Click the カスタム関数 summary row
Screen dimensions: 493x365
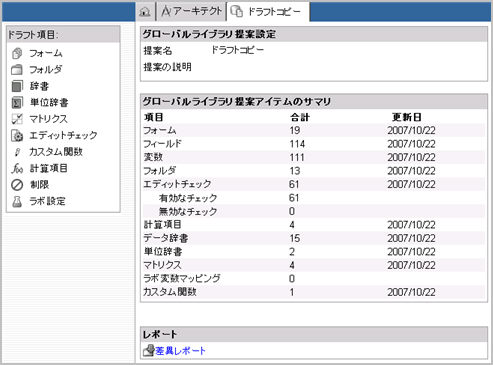coord(313,292)
